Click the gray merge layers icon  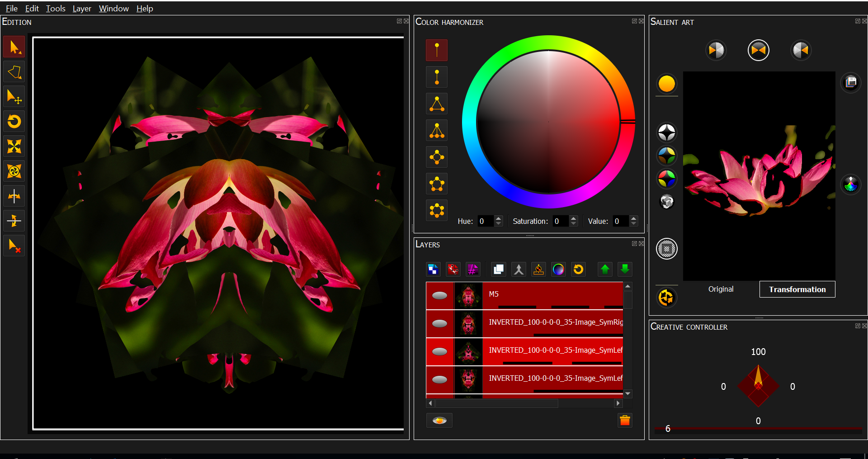coord(519,270)
